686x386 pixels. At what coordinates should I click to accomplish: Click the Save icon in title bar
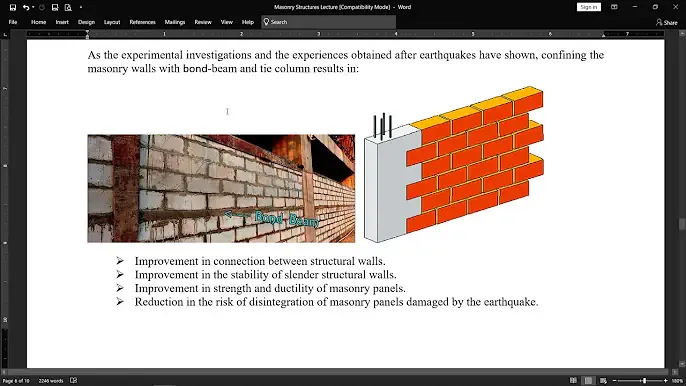pyautogui.click(x=13, y=7)
